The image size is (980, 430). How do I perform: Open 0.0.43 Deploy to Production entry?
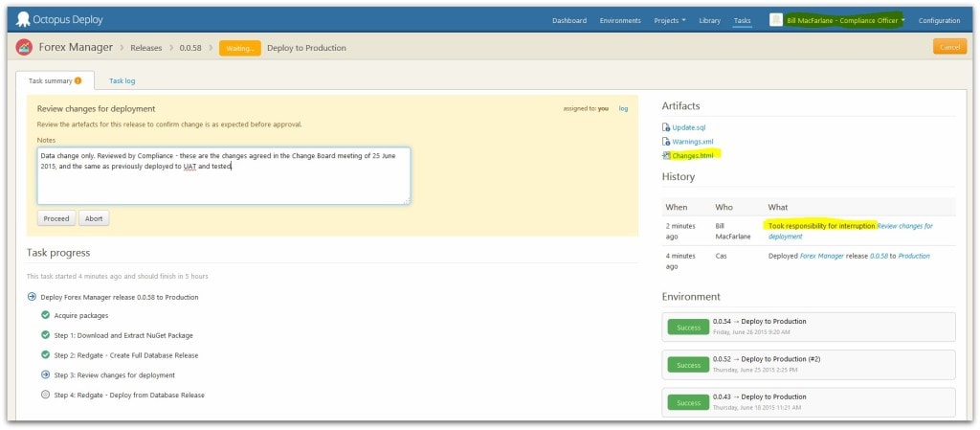coord(759,396)
